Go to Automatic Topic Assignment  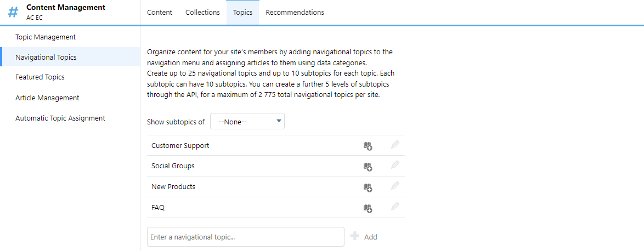point(60,118)
